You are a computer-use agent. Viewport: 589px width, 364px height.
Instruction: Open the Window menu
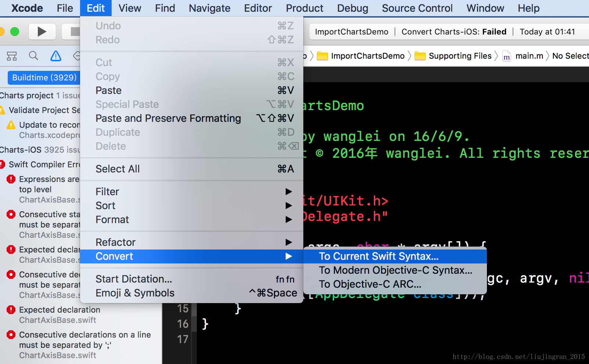click(x=485, y=8)
